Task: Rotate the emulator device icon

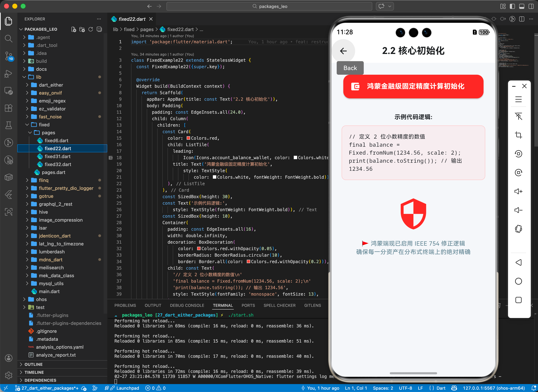Action: (x=518, y=229)
